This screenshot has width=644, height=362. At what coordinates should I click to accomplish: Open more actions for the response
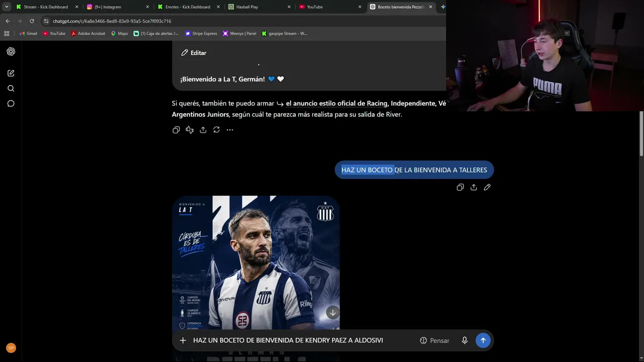tap(230, 130)
